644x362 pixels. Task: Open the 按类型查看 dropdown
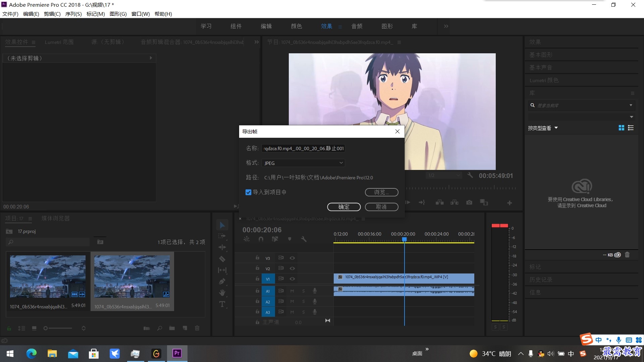pyautogui.click(x=543, y=128)
